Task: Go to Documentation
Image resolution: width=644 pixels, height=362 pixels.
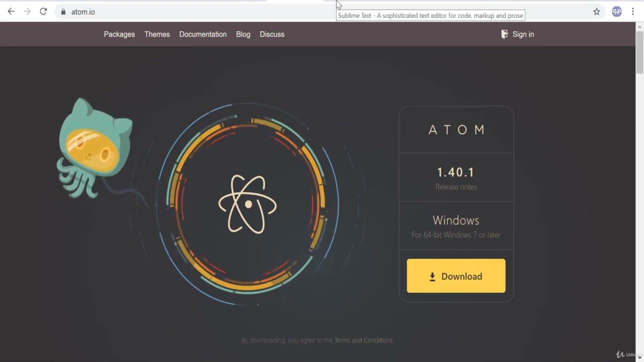Action: point(203,34)
